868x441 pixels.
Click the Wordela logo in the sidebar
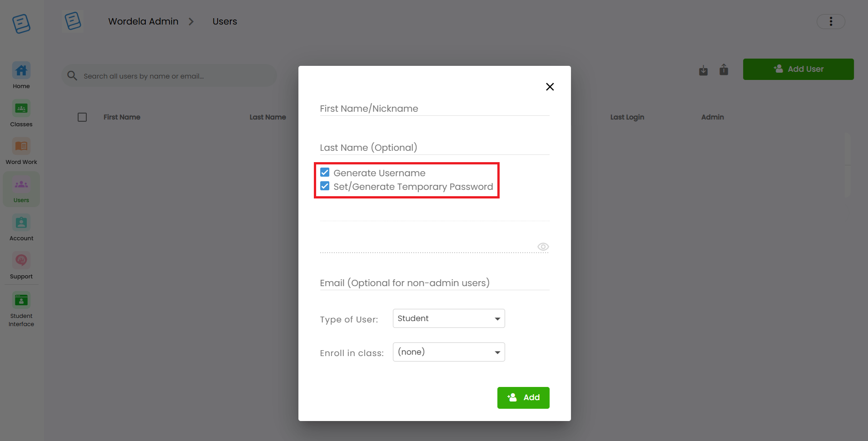tap(21, 23)
